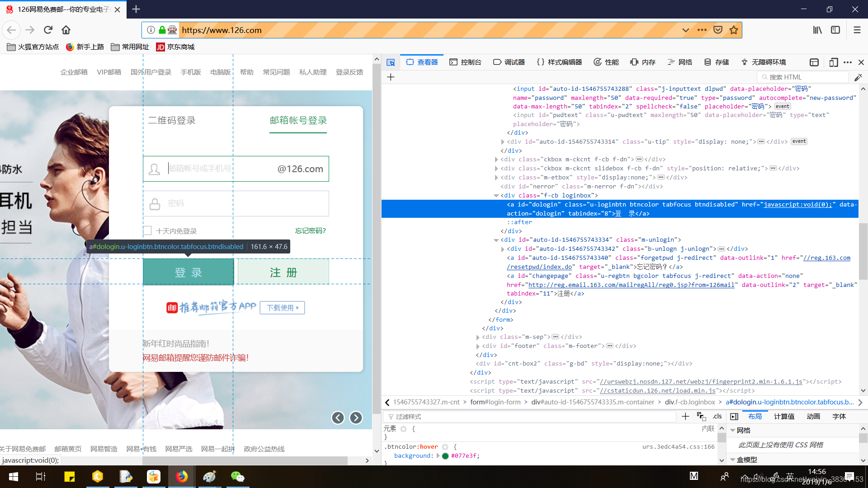This screenshot has height=488, width=868.
Task: Show previous slide arrow on banner
Action: pyautogui.click(x=338, y=418)
